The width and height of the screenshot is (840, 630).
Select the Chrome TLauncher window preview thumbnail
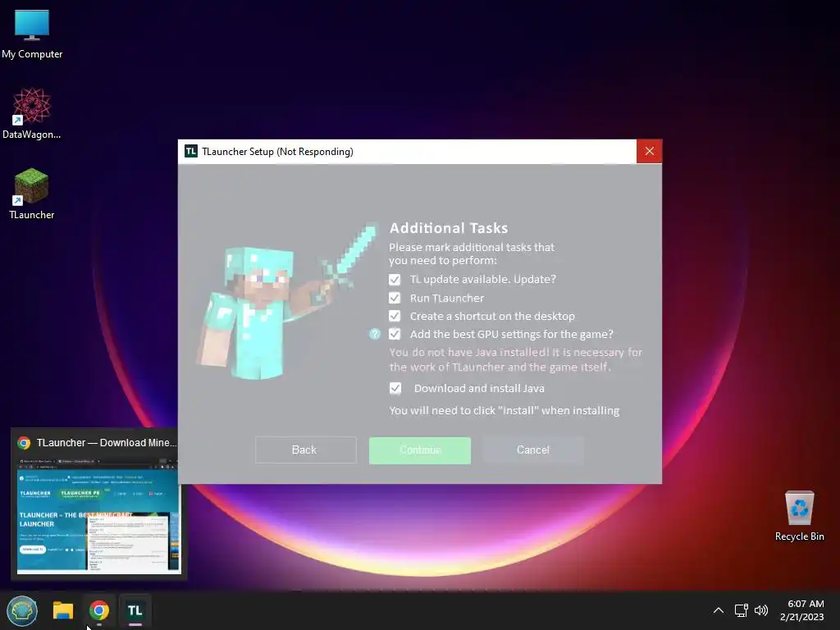pos(99,515)
